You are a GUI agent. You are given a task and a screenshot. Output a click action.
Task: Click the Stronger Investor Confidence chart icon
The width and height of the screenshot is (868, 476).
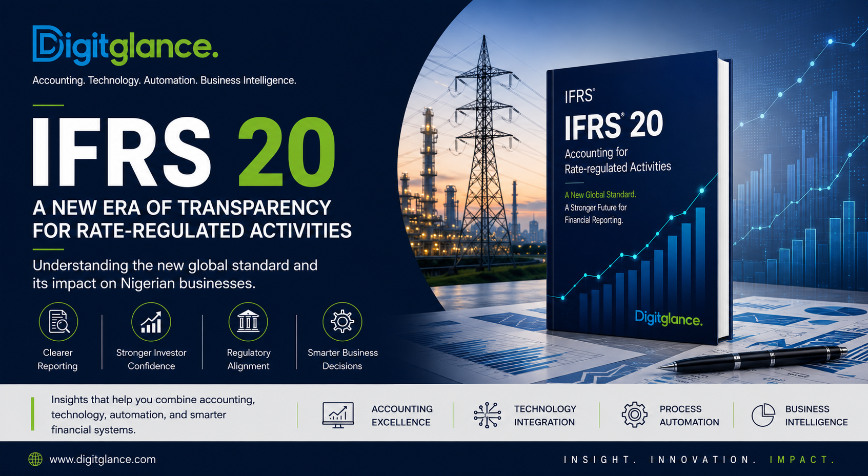tap(151, 322)
